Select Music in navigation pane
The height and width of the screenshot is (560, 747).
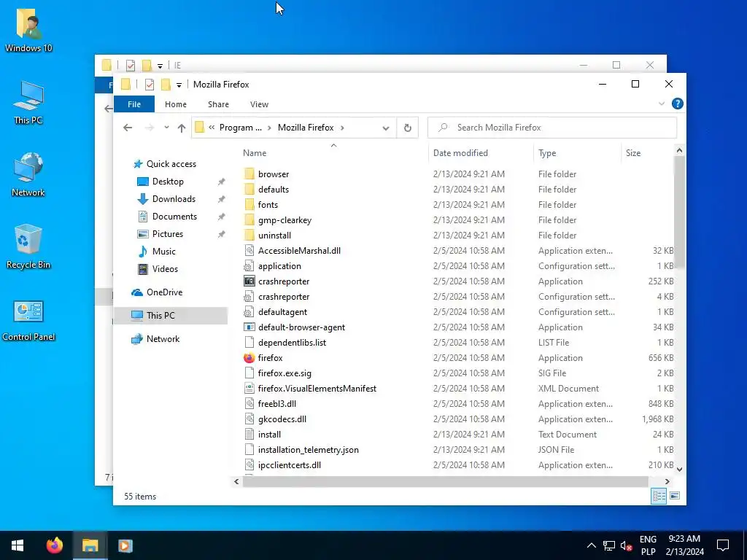click(164, 252)
